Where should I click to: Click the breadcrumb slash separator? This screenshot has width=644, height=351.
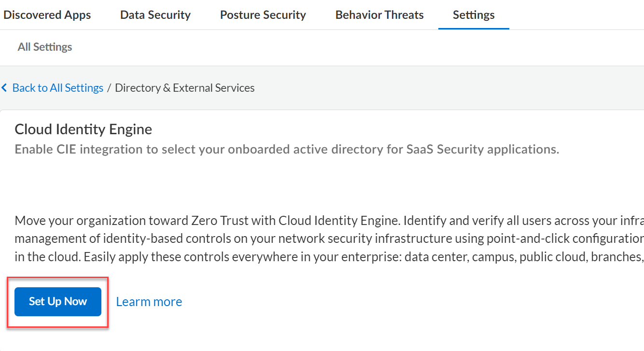(109, 88)
